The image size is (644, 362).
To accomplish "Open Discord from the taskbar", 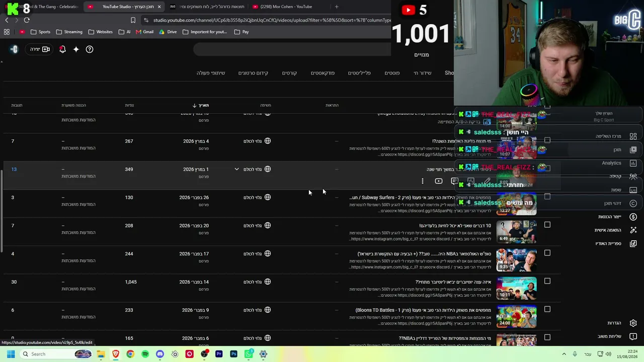I will (160, 354).
